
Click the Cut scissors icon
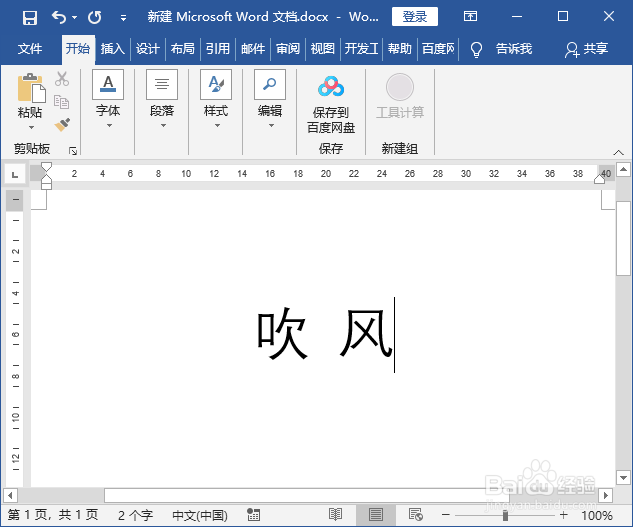click(62, 79)
